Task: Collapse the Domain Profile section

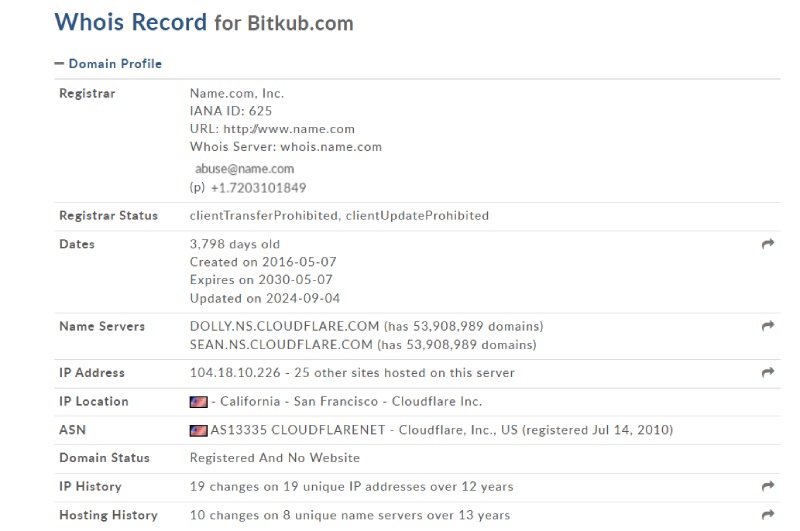Action: click(x=108, y=64)
